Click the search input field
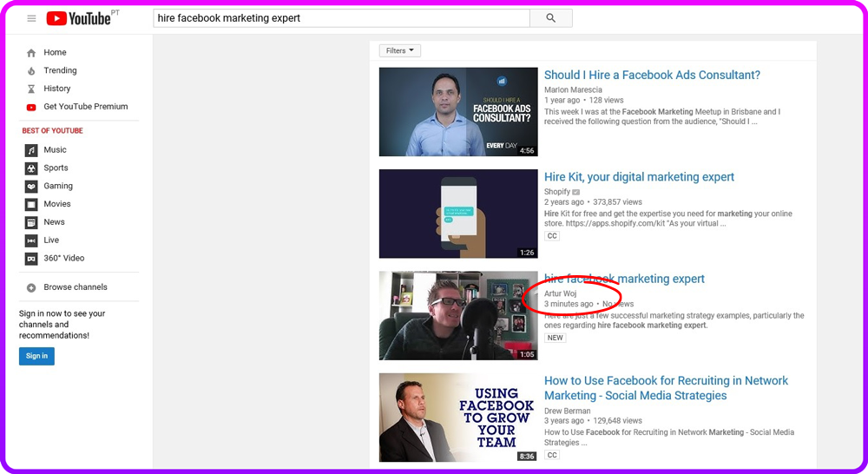This screenshot has height=474, width=868. (x=341, y=18)
